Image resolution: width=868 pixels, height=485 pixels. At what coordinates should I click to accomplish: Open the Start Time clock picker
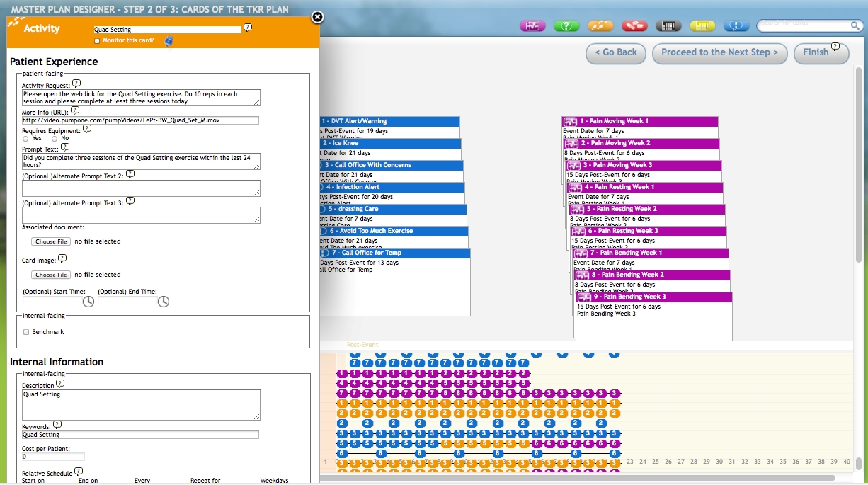coord(88,302)
